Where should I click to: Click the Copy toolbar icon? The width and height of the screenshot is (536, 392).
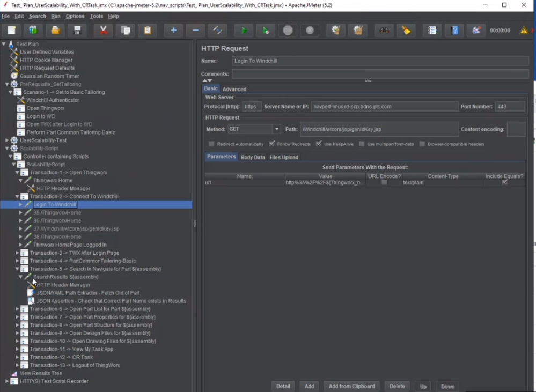[126, 31]
